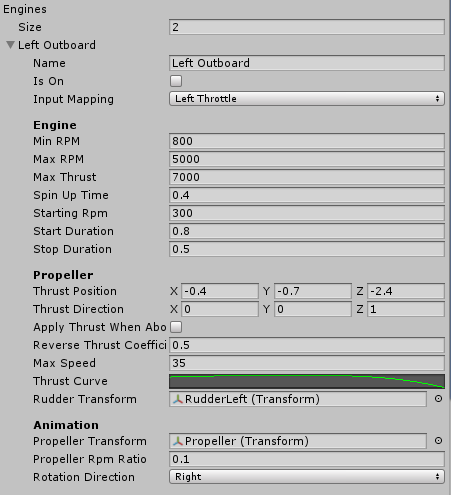The image size is (451, 495).
Task: Click the Propeller Rpm Ratio field
Action: tap(307, 459)
